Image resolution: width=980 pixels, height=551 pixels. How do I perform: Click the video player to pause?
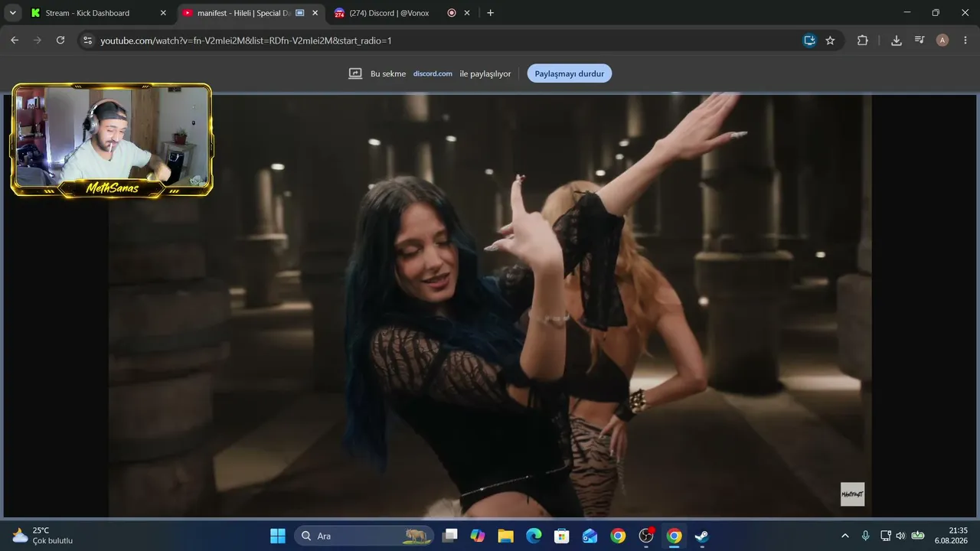point(490,306)
